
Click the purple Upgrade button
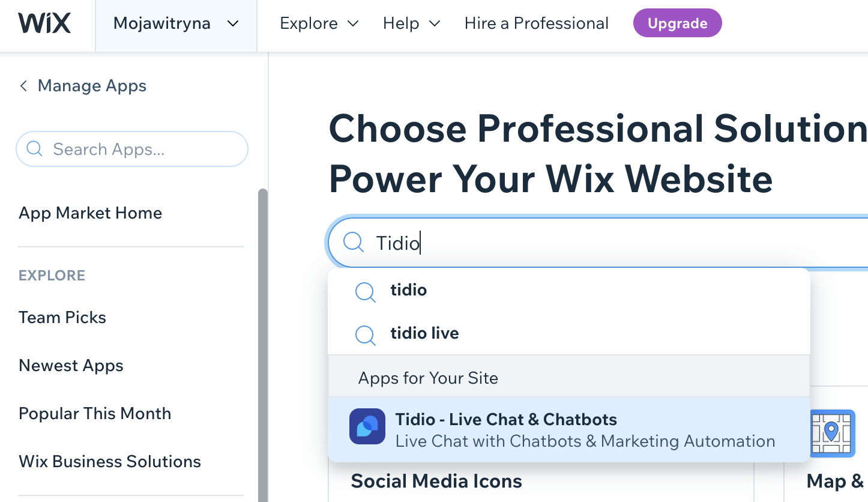[677, 23]
